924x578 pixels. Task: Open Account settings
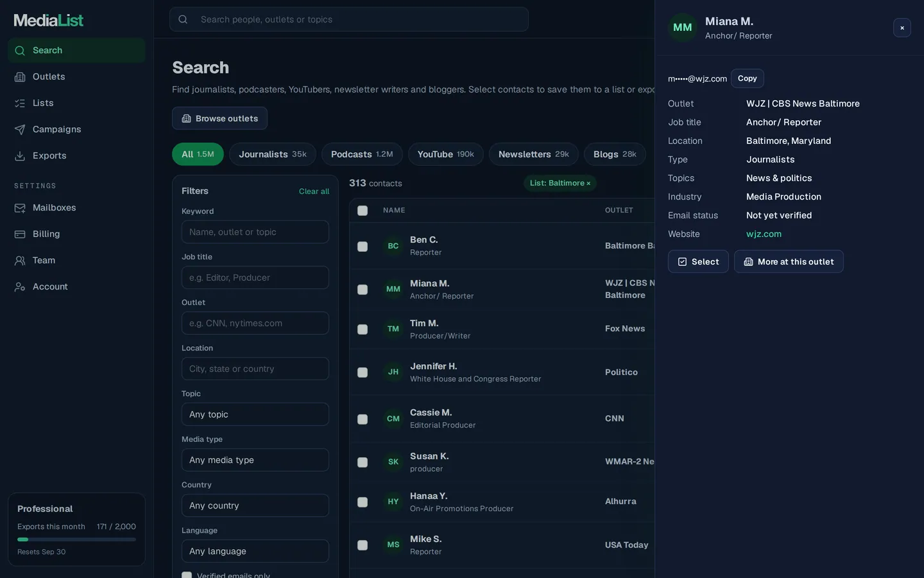coord(76,286)
